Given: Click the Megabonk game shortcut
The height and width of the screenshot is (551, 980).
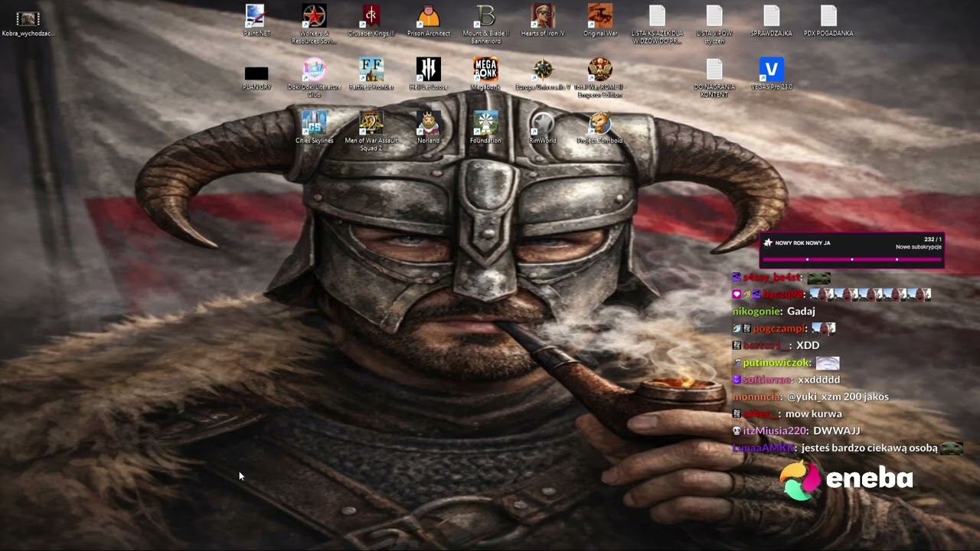Looking at the screenshot, I should [x=485, y=73].
